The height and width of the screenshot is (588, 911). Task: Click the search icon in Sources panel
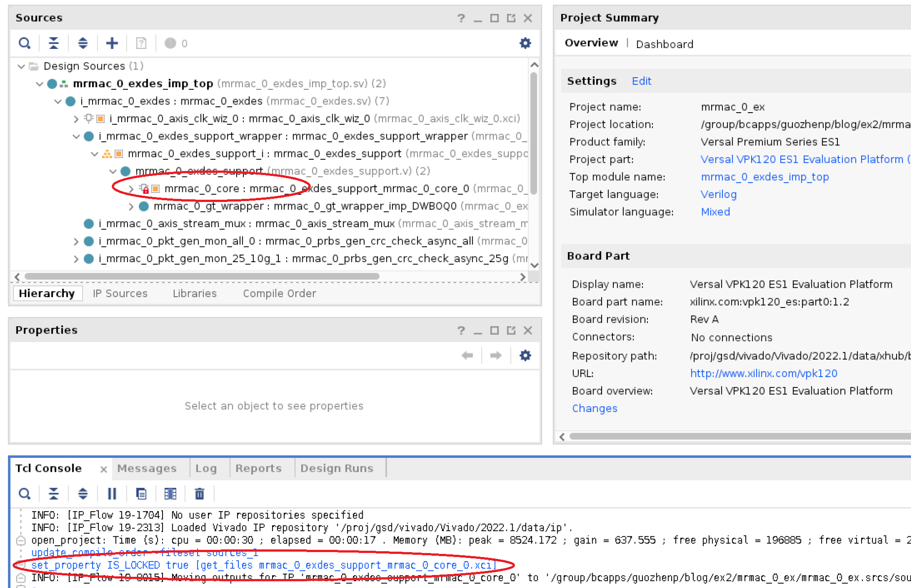click(x=24, y=44)
